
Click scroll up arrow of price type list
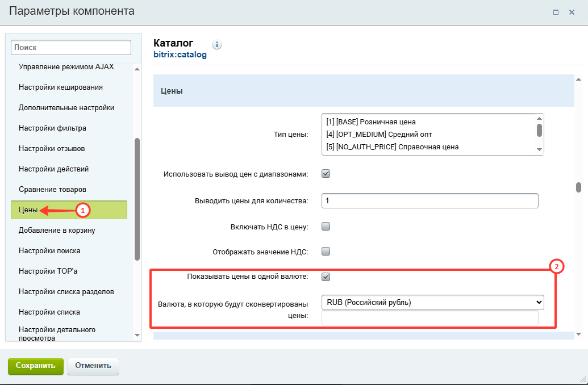click(539, 118)
